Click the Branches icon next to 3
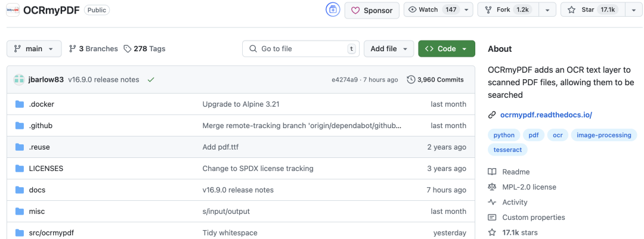The height and width of the screenshot is (239, 644). [x=73, y=49]
